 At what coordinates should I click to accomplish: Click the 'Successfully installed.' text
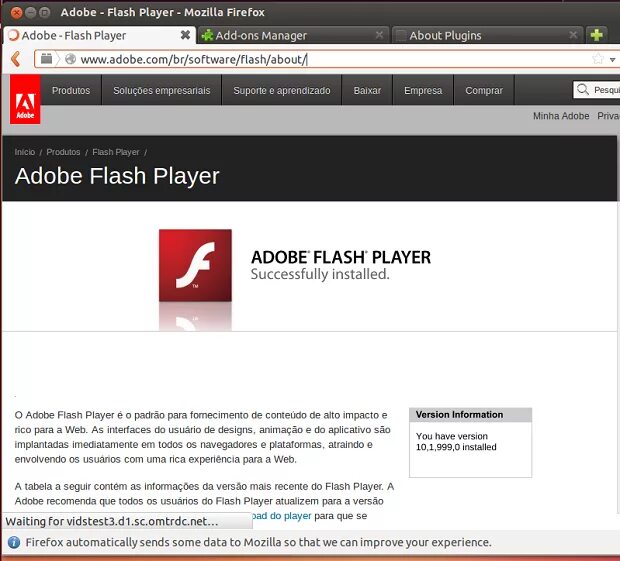tap(320, 274)
